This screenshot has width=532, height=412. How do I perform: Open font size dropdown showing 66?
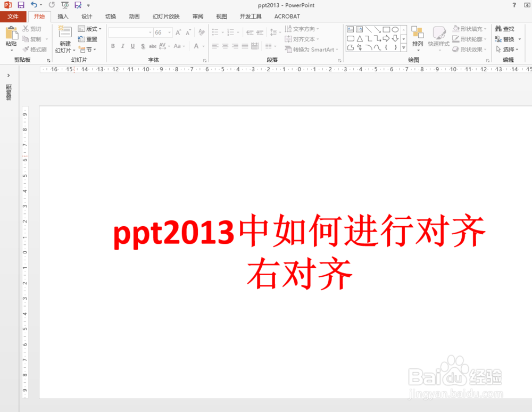click(170, 32)
